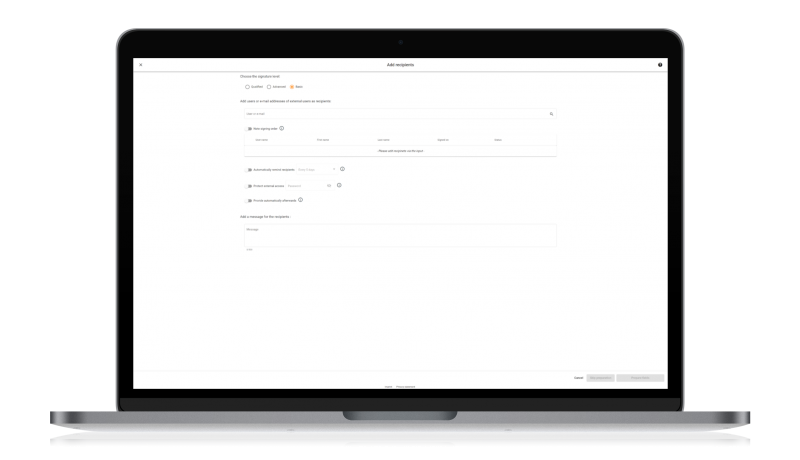Viewport: 800px width, 460px height.
Task: Click the Message text area
Action: coord(400,235)
